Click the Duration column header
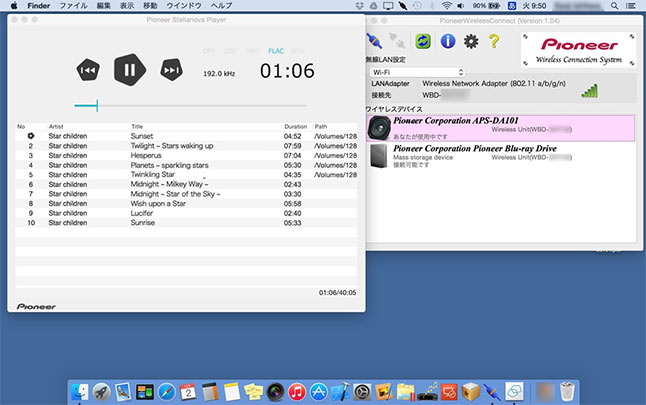Viewport: 646px width, 405px height. [x=295, y=126]
